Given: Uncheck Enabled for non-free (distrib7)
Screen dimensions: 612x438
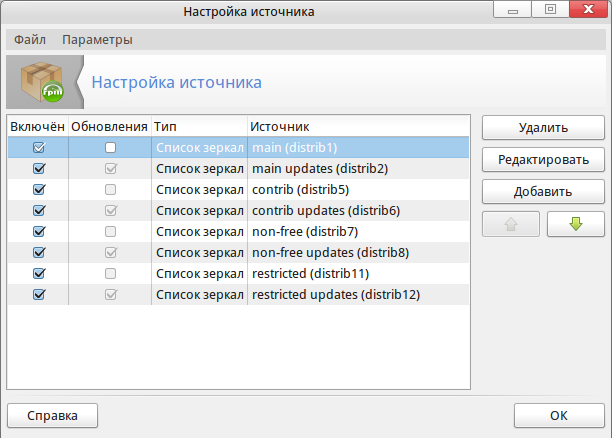Looking at the screenshot, I should point(40,231).
